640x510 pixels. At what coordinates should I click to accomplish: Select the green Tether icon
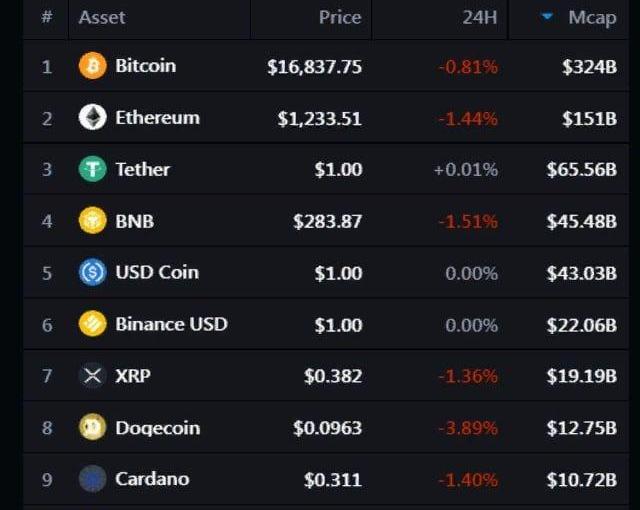(x=93, y=169)
